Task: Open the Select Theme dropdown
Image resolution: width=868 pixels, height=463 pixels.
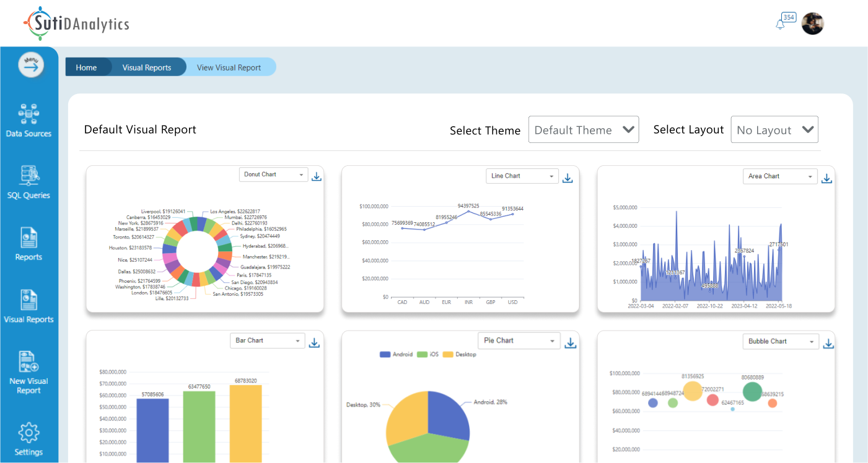Action: coord(583,130)
